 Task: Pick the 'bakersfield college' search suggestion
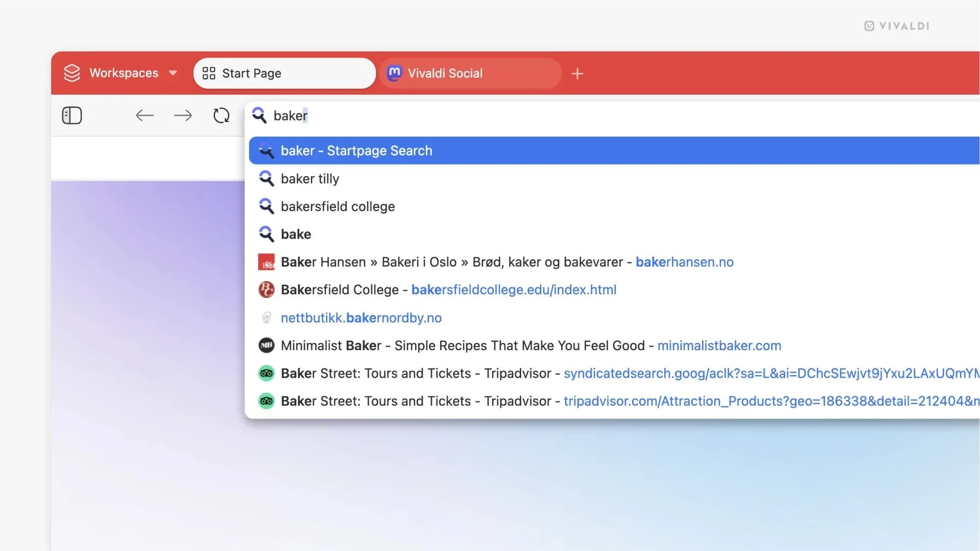[338, 206]
